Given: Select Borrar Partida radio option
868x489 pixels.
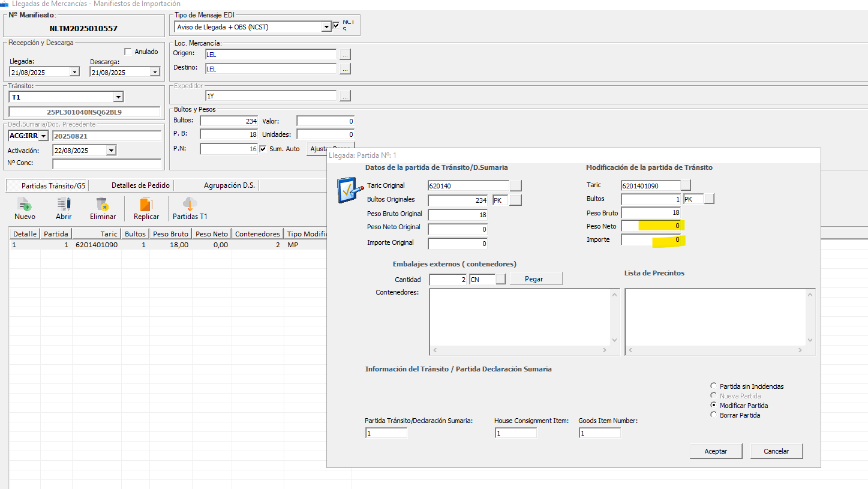Looking at the screenshot, I should coord(713,415).
